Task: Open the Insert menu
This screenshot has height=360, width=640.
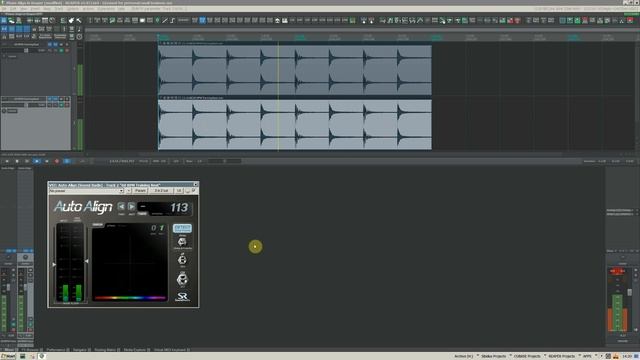Action: 36,9
